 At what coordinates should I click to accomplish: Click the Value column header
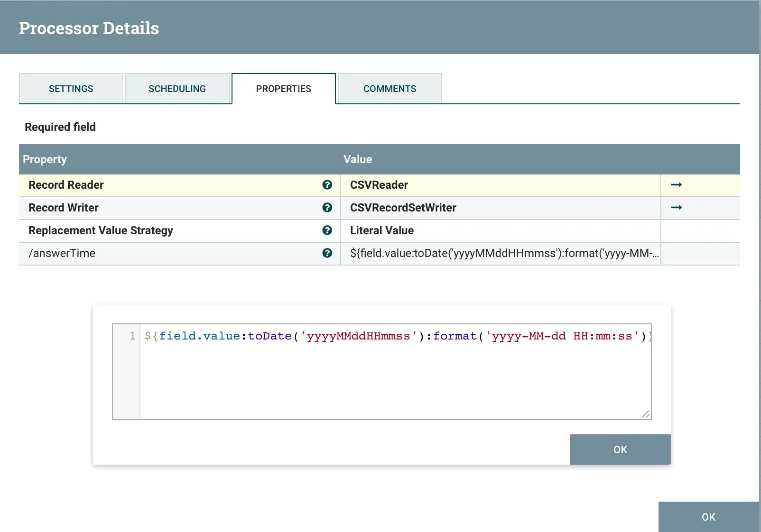point(358,159)
